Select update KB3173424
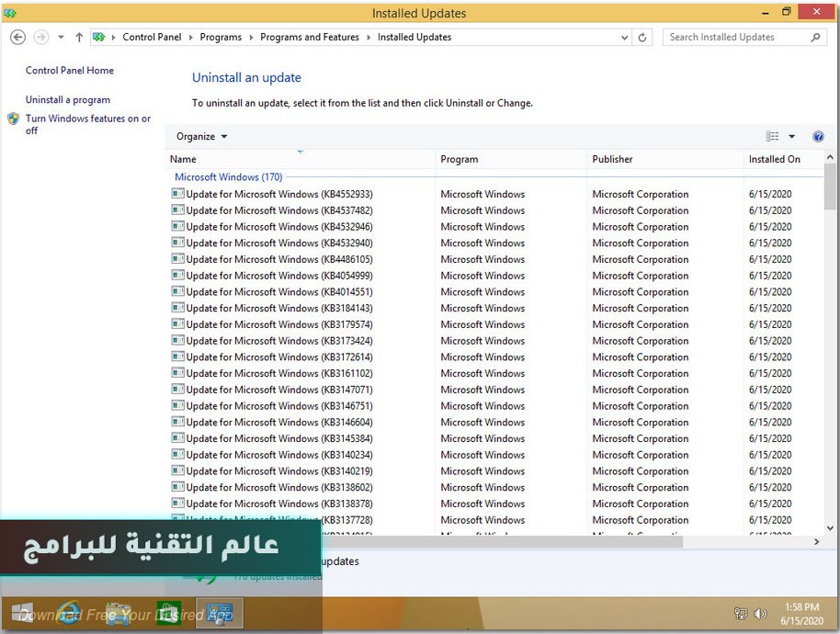This screenshot has width=840, height=634. [279, 341]
